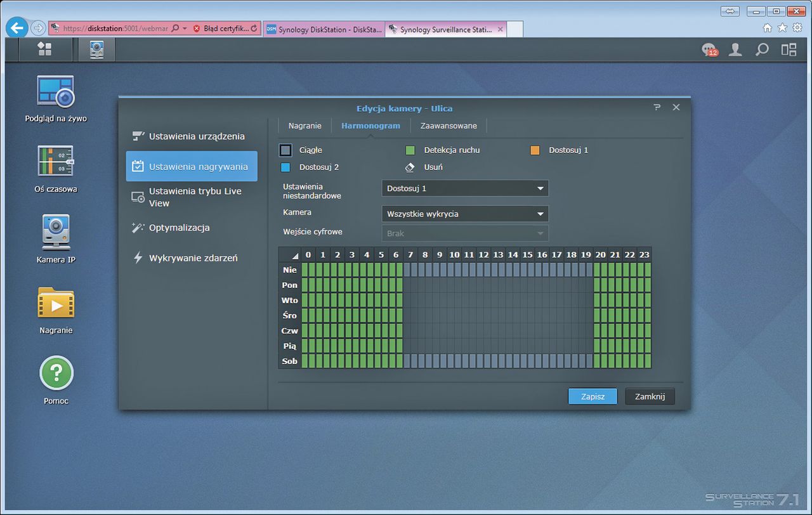Viewport: 812px width, 515px height.
Task: Select the Czw row header
Action: (x=290, y=330)
